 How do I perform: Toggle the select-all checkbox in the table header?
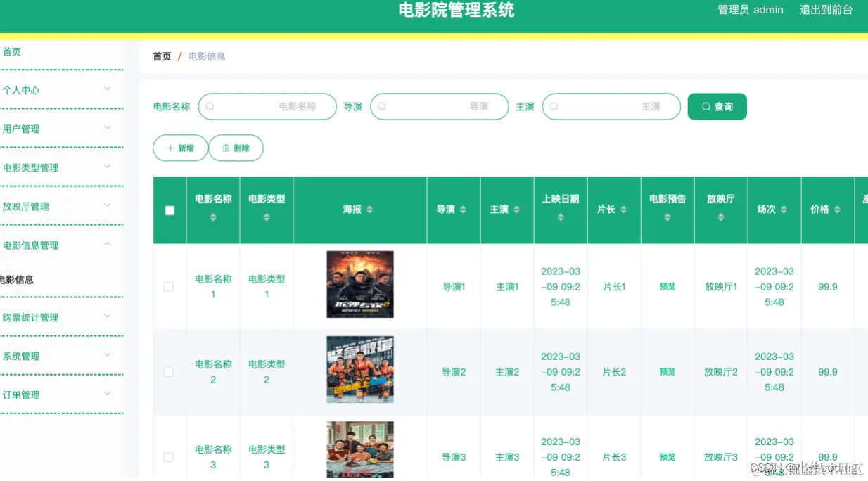tap(169, 210)
